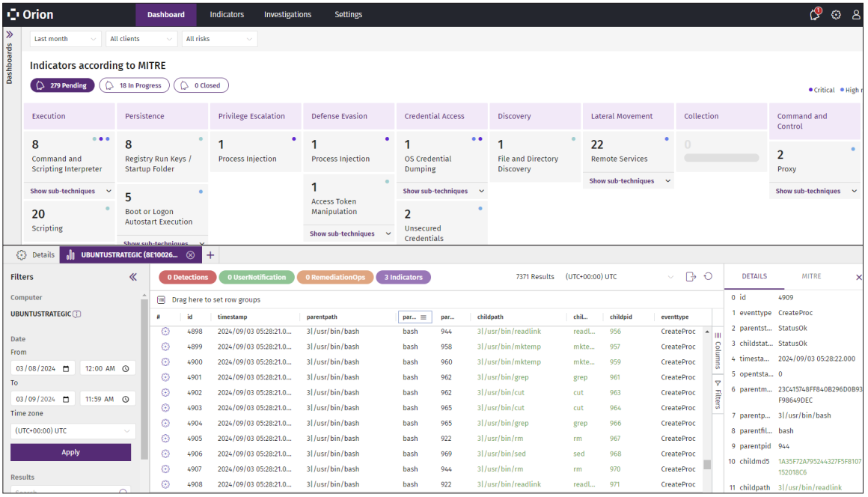Click the Filters panel scrollbar
This screenshot has width=868, height=497.
pos(144,379)
